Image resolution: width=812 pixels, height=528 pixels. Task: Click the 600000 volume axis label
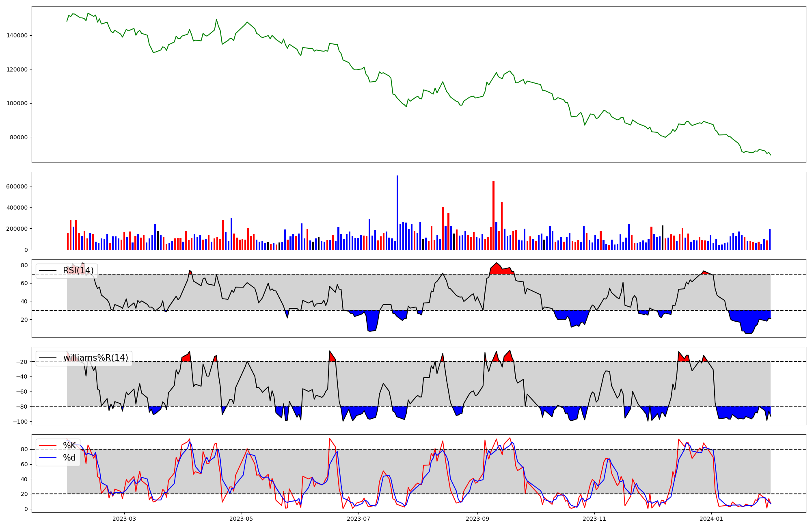(17, 187)
